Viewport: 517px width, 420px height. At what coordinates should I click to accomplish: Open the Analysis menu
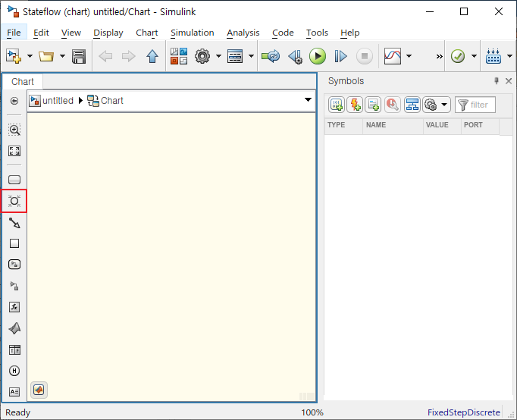[243, 33]
